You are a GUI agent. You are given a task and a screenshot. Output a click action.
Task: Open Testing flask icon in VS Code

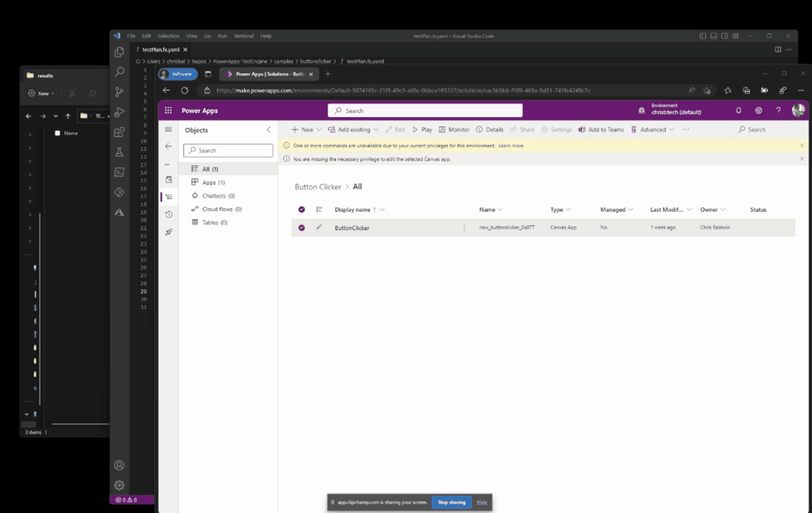[119, 152]
